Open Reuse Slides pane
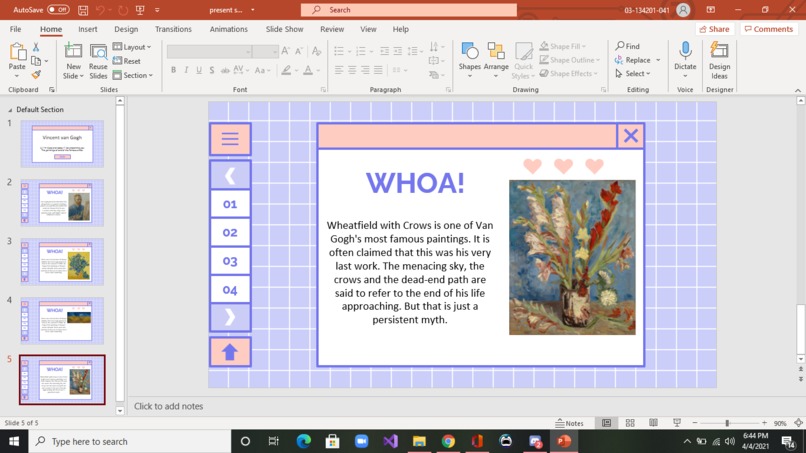This screenshot has height=453, width=806. coord(98,61)
